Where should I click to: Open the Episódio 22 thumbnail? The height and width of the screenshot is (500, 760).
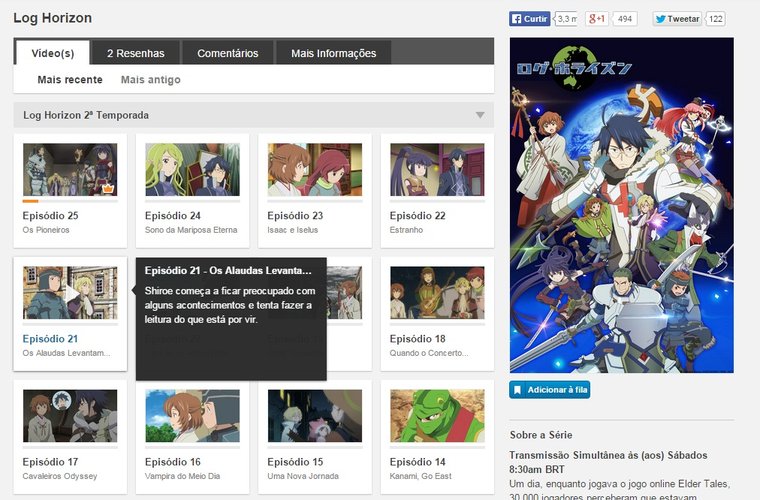click(437, 170)
